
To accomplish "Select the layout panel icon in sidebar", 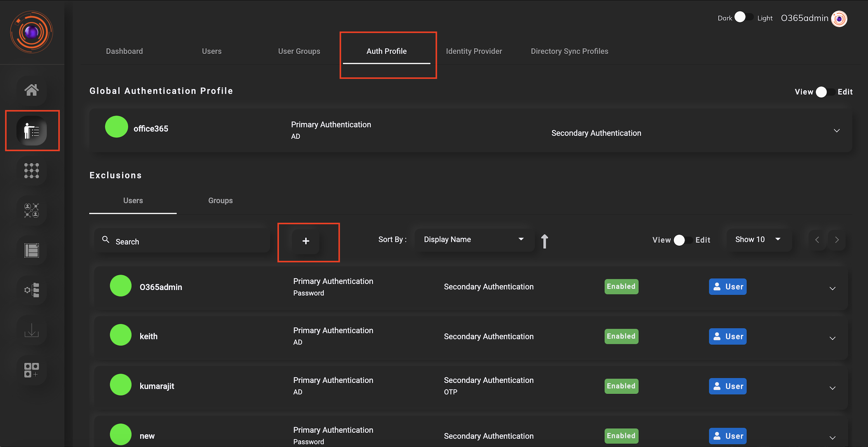I will click(x=31, y=251).
